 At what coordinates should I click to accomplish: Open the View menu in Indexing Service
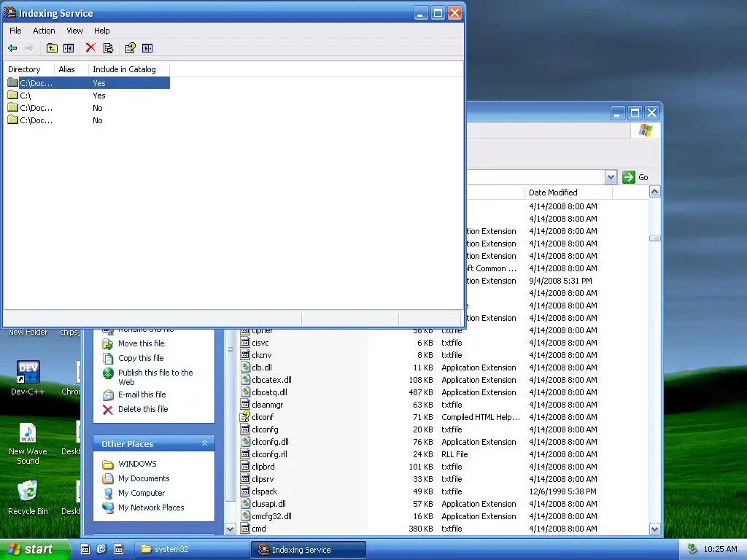(x=74, y=31)
